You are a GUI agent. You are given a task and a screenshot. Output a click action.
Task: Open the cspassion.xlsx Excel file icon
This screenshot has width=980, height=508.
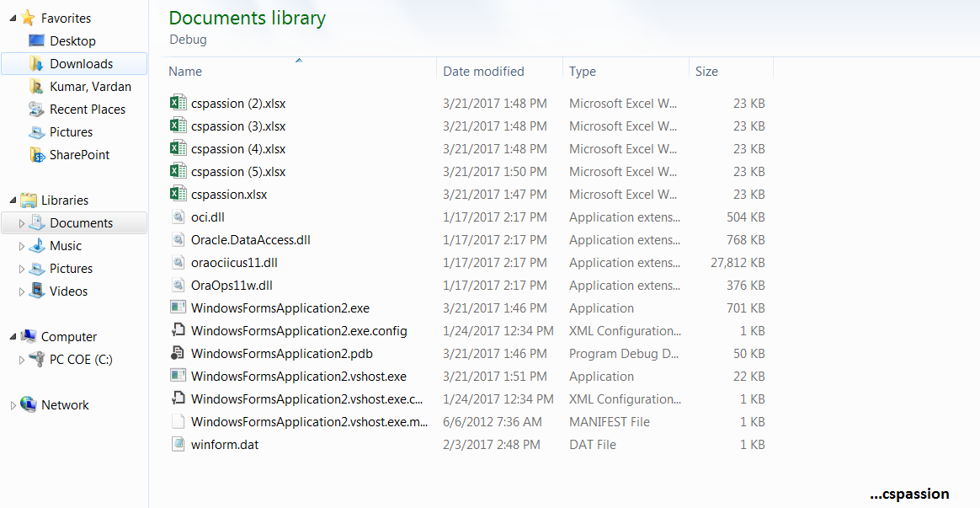tap(178, 194)
